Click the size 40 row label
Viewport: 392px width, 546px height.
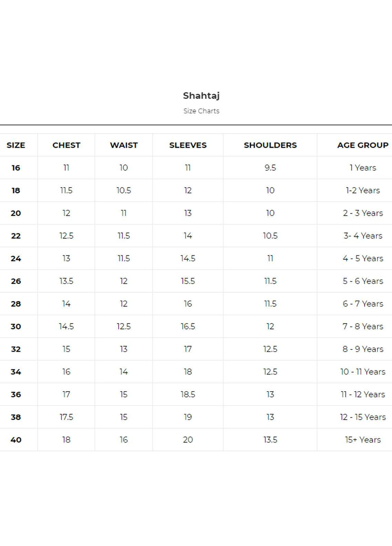click(16, 440)
